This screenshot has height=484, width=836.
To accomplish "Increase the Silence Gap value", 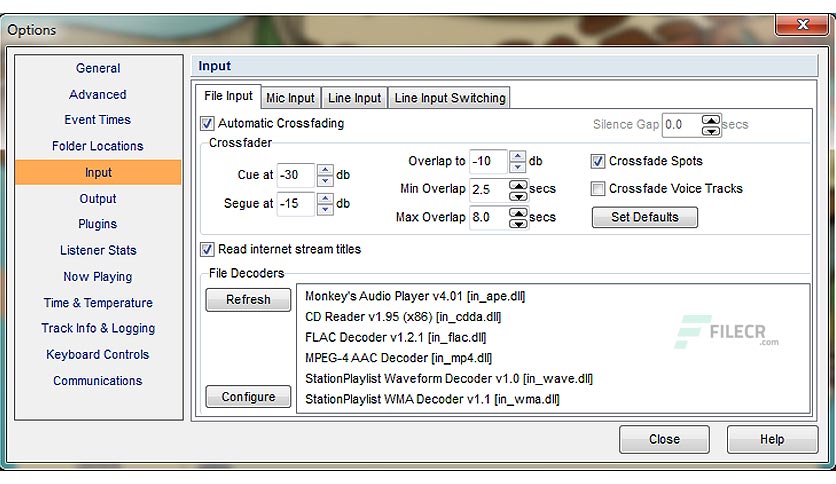I will click(711, 120).
